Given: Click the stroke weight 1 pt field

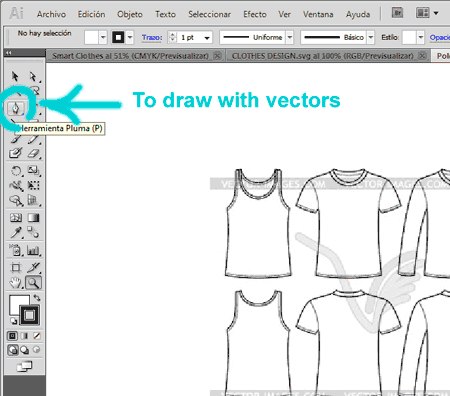Looking at the screenshot, I should click(x=189, y=37).
